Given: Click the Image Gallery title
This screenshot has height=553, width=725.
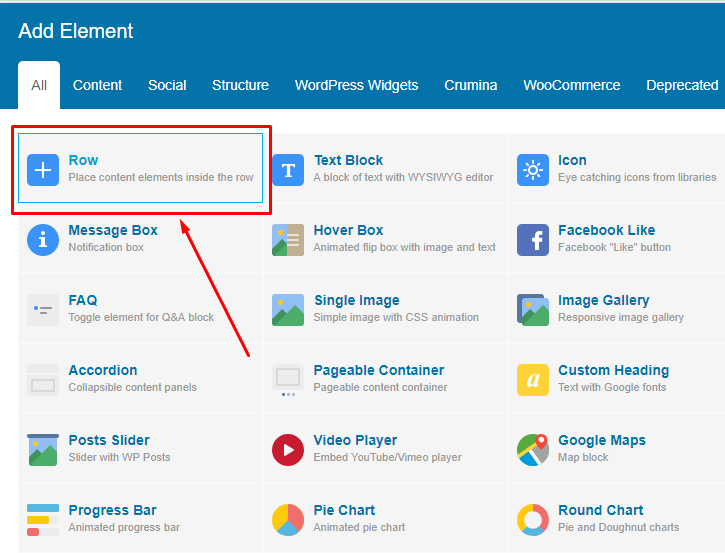Looking at the screenshot, I should [603, 300].
